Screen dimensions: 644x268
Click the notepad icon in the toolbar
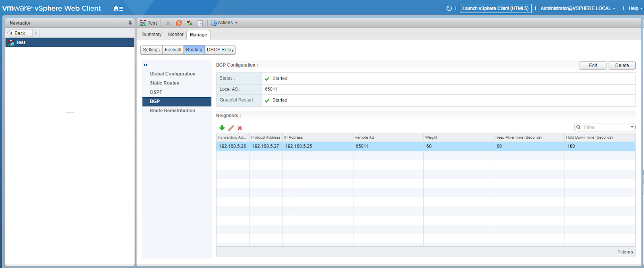[200, 23]
